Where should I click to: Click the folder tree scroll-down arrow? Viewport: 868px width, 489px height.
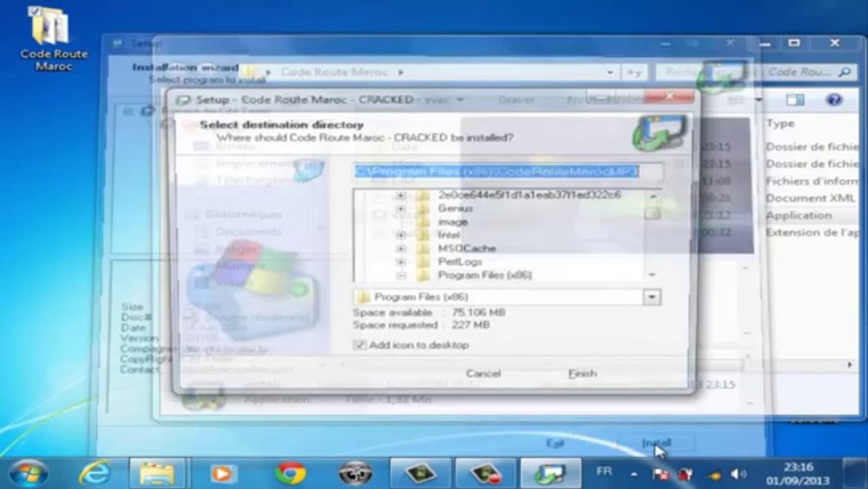click(x=652, y=274)
